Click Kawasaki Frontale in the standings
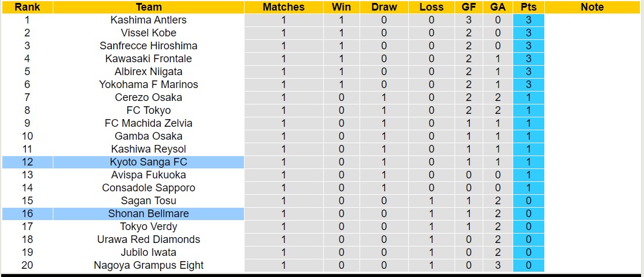The image size is (644, 277). [x=148, y=59]
